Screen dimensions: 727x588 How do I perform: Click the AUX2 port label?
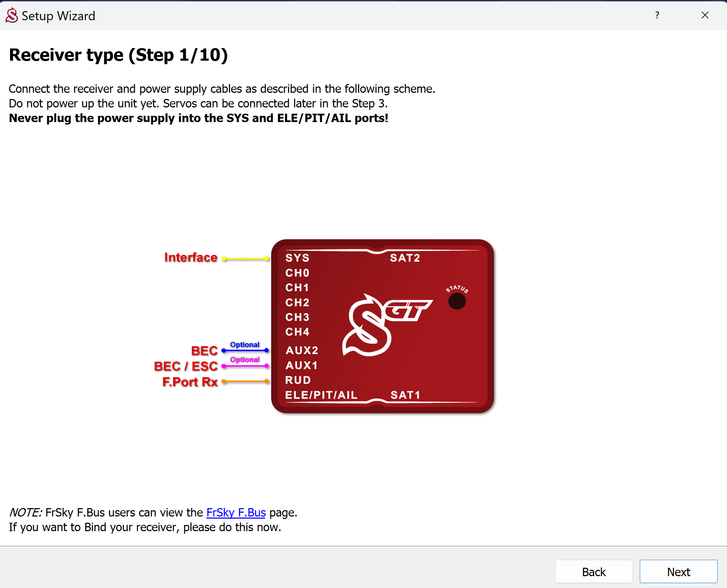302,350
